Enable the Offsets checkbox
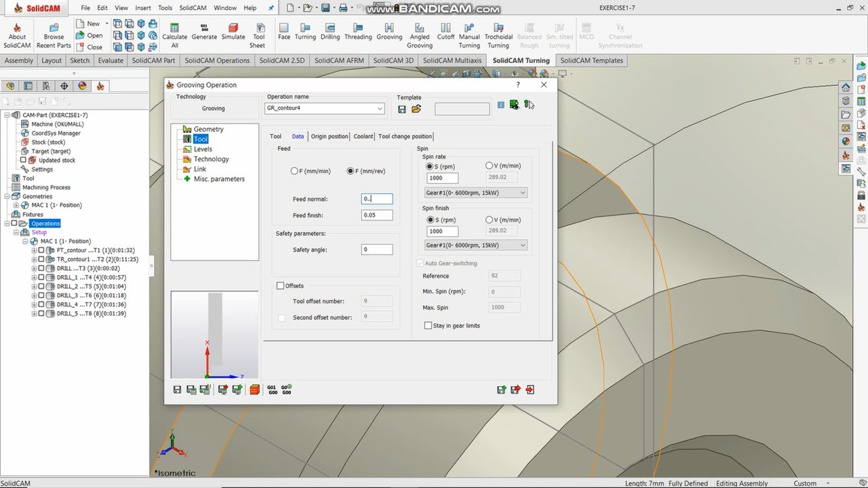868x488 pixels. tap(281, 286)
